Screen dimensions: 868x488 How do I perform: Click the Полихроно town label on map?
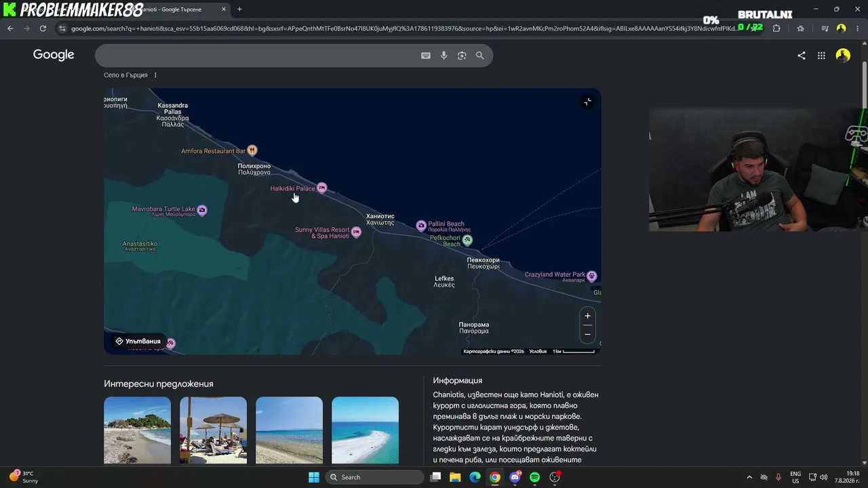click(254, 169)
